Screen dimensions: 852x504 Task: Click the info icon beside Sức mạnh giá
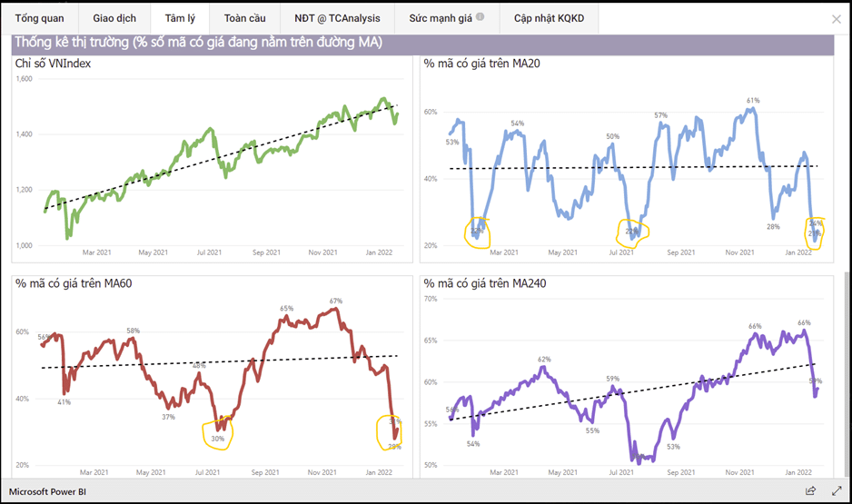(480, 17)
